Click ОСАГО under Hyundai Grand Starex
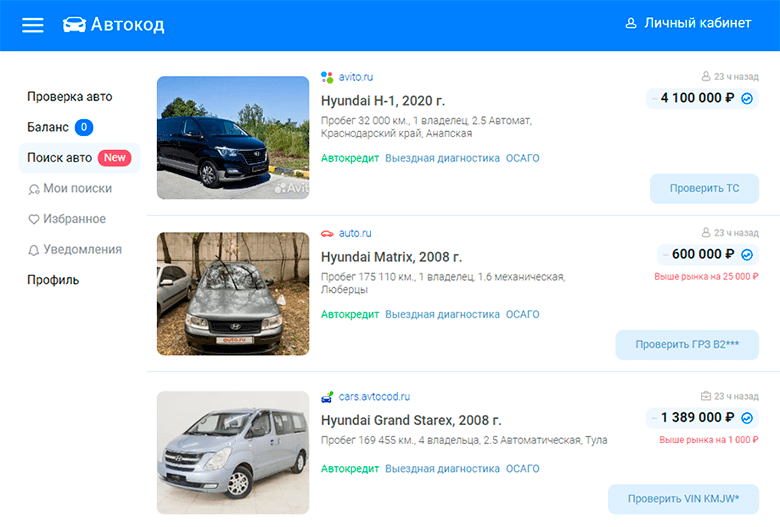This screenshot has width=780, height=527. coord(522,469)
